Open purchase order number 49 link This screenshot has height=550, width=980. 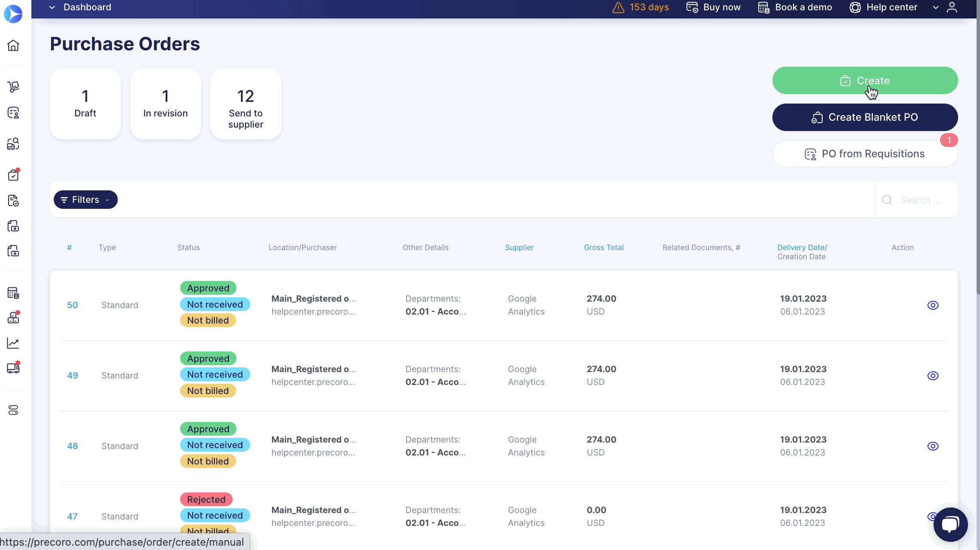[x=72, y=376]
